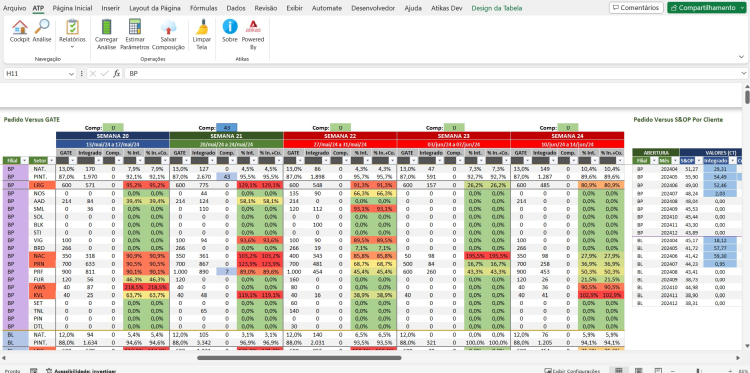Click the Limpar Tela broom icon
The width and height of the screenshot is (750, 373).
(202, 27)
